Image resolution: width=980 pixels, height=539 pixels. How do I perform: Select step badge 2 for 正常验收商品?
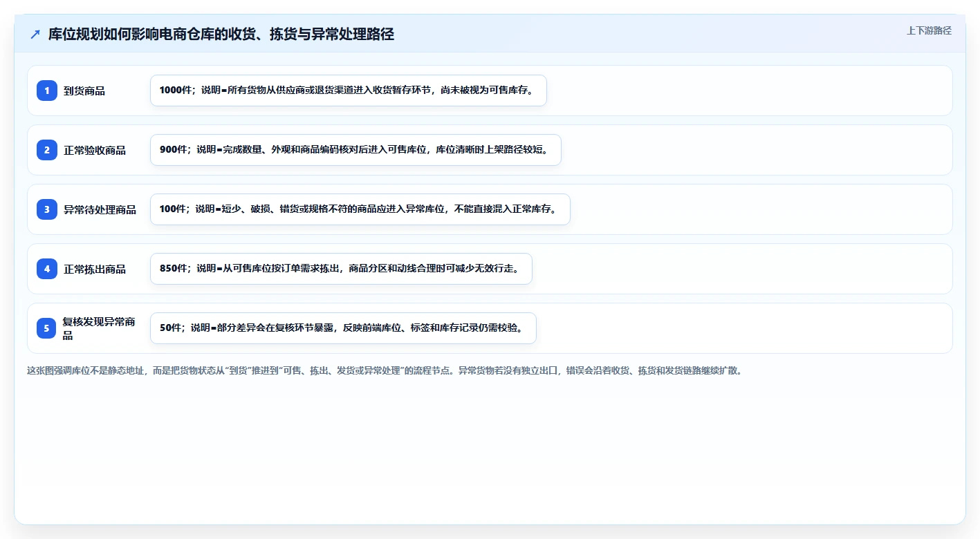(x=47, y=150)
